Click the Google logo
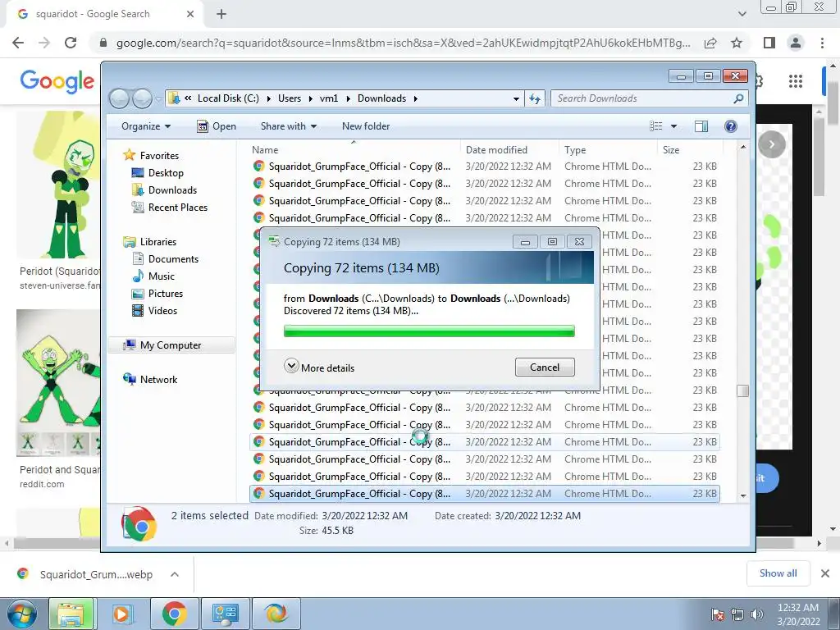 (57, 81)
